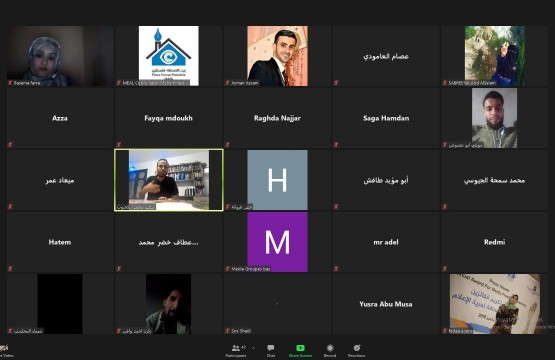This screenshot has height=360, width=555.
Task: Expand the arrow next to Participants
Action: tap(253, 348)
